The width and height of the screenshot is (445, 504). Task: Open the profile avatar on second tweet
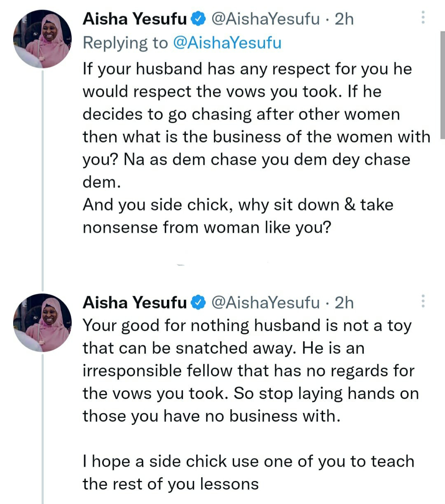point(43,322)
